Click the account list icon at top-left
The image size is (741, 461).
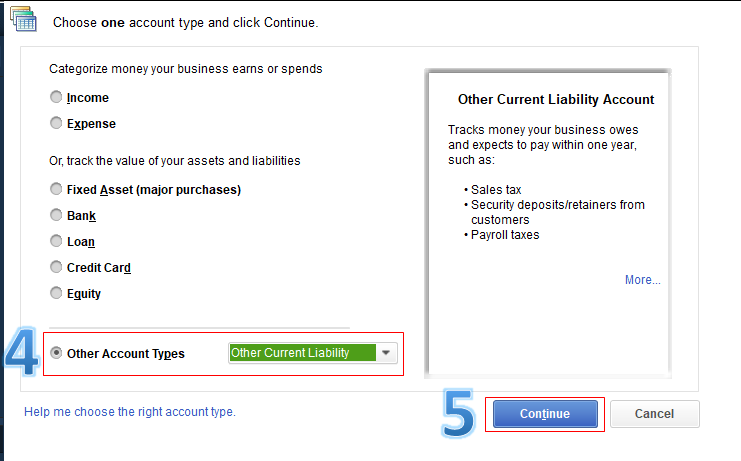tap(22, 19)
